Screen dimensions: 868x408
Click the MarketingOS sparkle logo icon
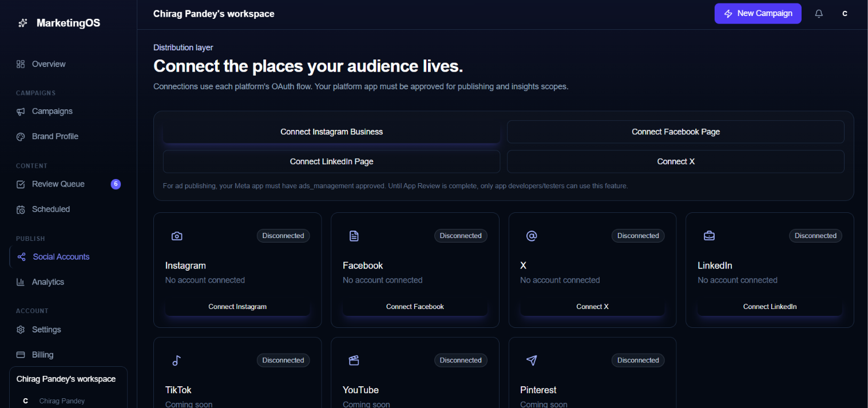22,23
